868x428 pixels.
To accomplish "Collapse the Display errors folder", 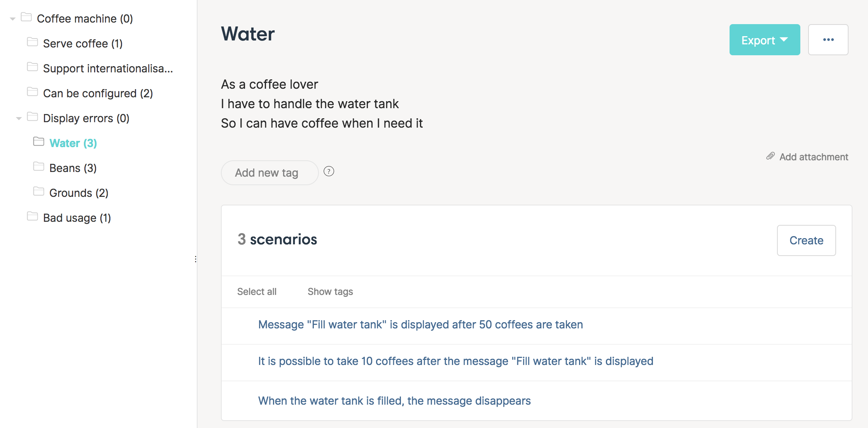I will (x=19, y=118).
